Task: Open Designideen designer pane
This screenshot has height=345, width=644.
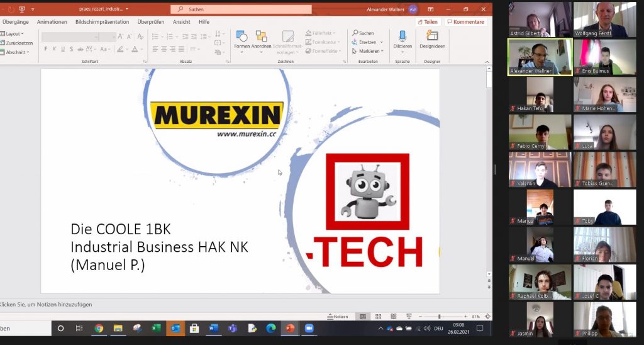Action: pyautogui.click(x=432, y=40)
